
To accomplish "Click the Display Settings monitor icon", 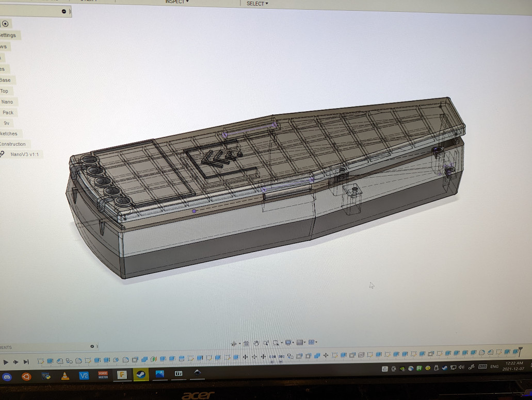I will (288, 342).
